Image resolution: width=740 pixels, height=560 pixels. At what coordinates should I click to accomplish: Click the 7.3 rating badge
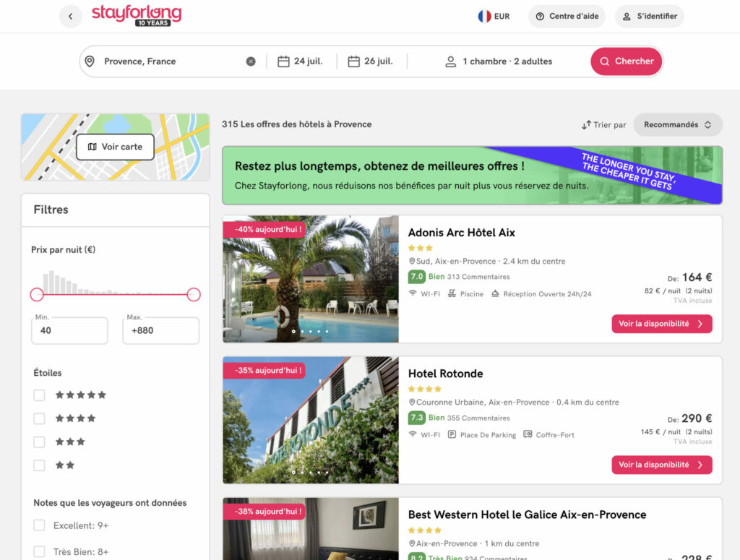417,418
